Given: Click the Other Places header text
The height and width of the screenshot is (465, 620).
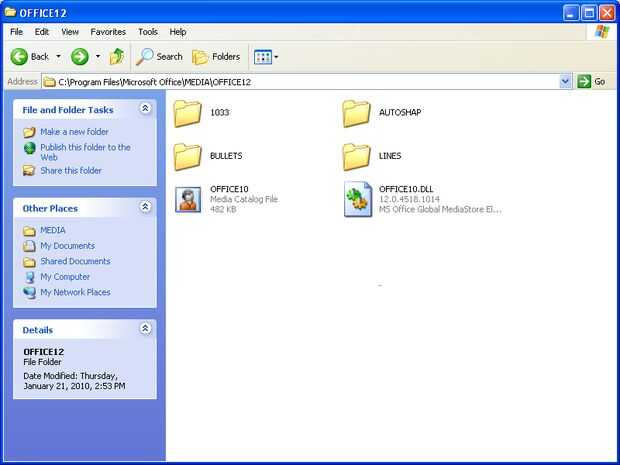Looking at the screenshot, I should [x=50, y=208].
